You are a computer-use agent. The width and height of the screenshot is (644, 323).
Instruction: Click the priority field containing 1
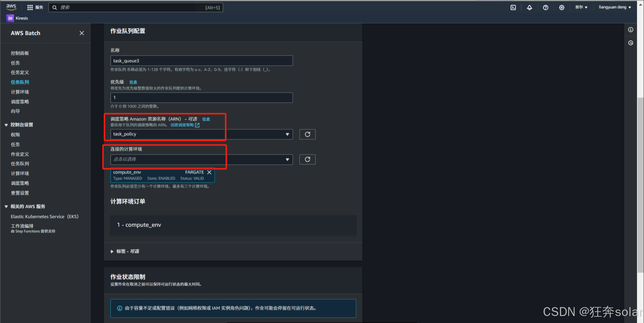(x=201, y=97)
